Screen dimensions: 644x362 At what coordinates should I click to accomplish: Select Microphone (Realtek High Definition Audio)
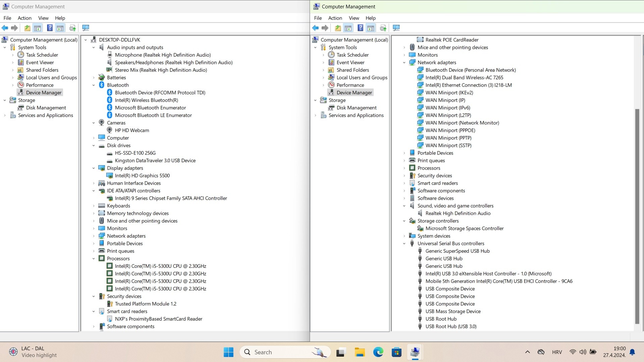[x=163, y=55]
